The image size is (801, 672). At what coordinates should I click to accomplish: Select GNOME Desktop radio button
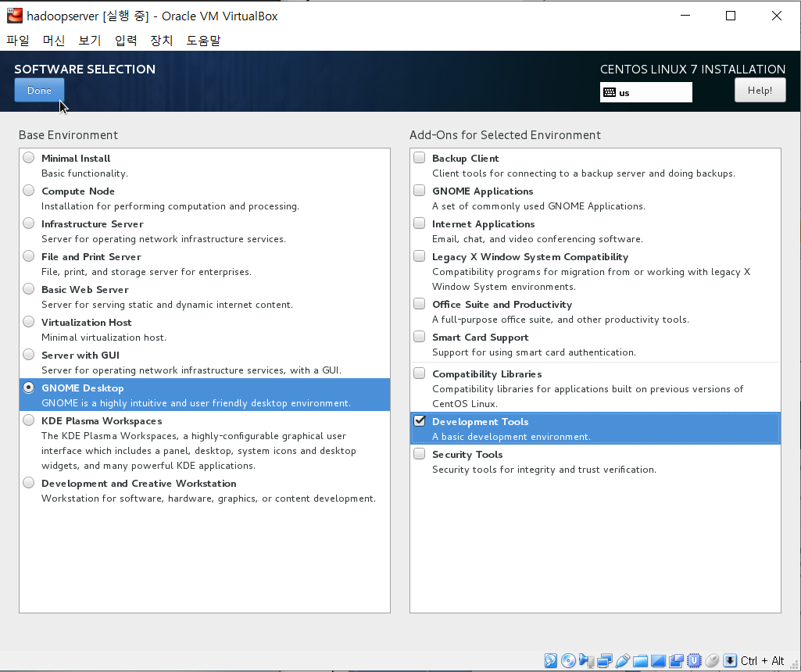[29, 388]
